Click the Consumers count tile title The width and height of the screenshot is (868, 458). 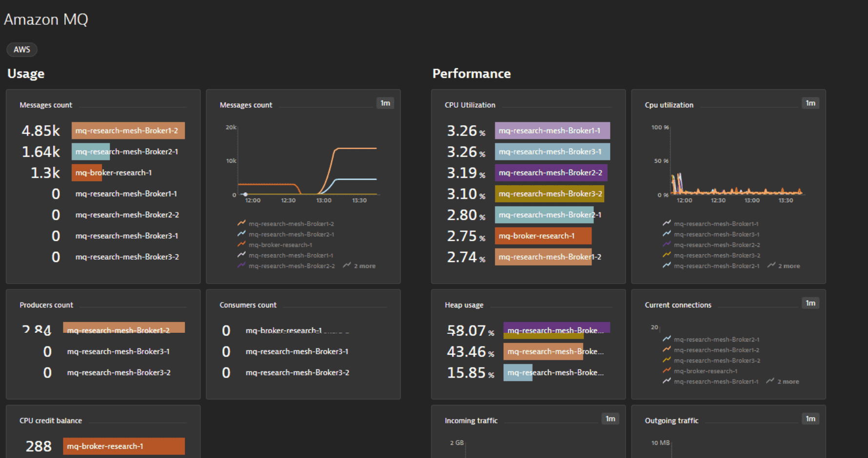pos(248,305)
